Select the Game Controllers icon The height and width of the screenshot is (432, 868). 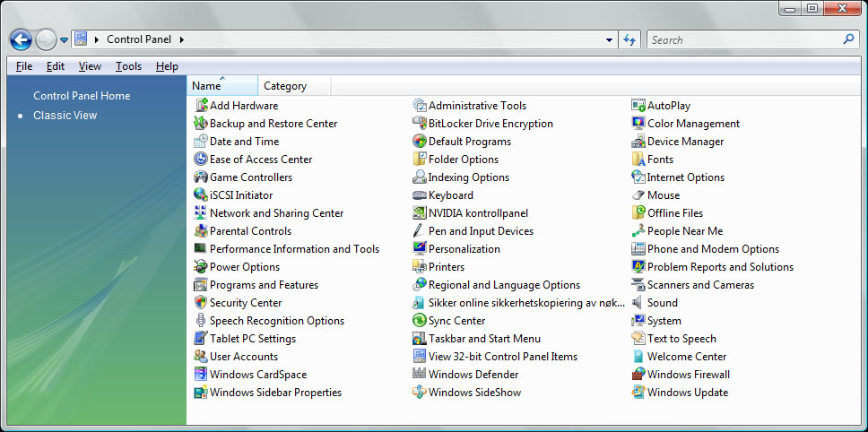pos(200,177)
